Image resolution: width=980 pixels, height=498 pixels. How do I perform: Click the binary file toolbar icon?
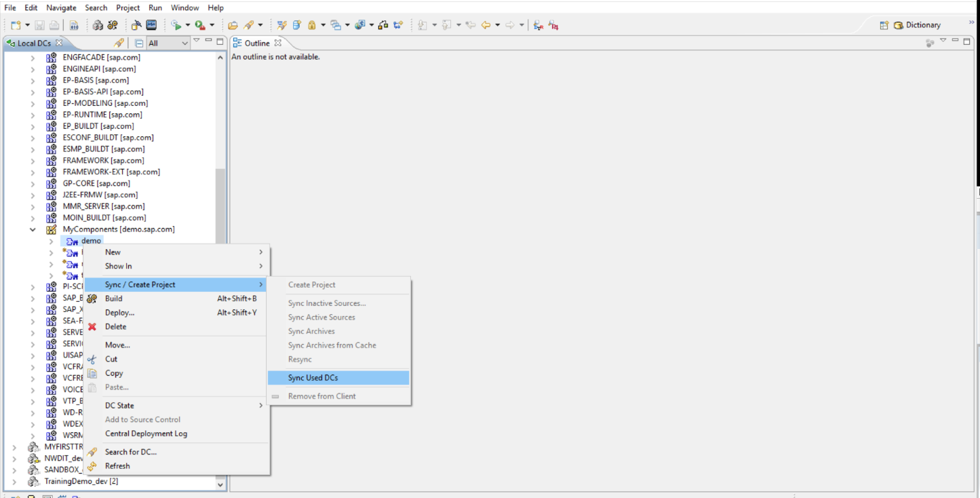point(74,25)
